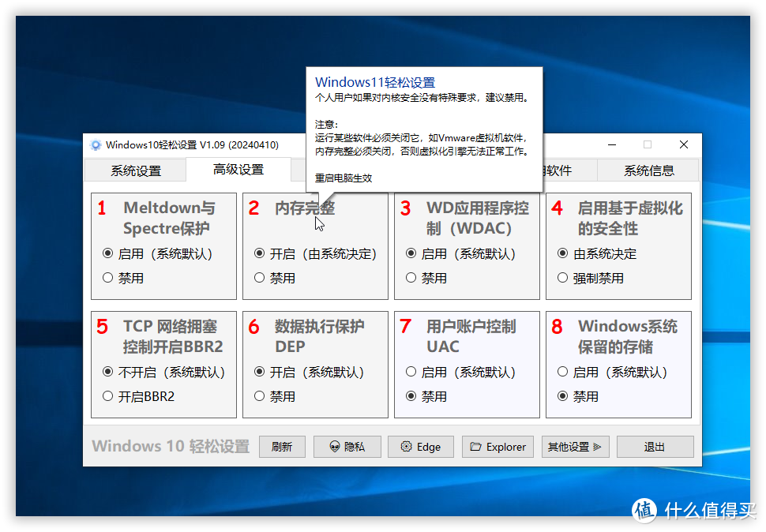This screenshot has width=766, height=532.
Task: Switch to the 系统设置 tab
Action: point(135,170)
